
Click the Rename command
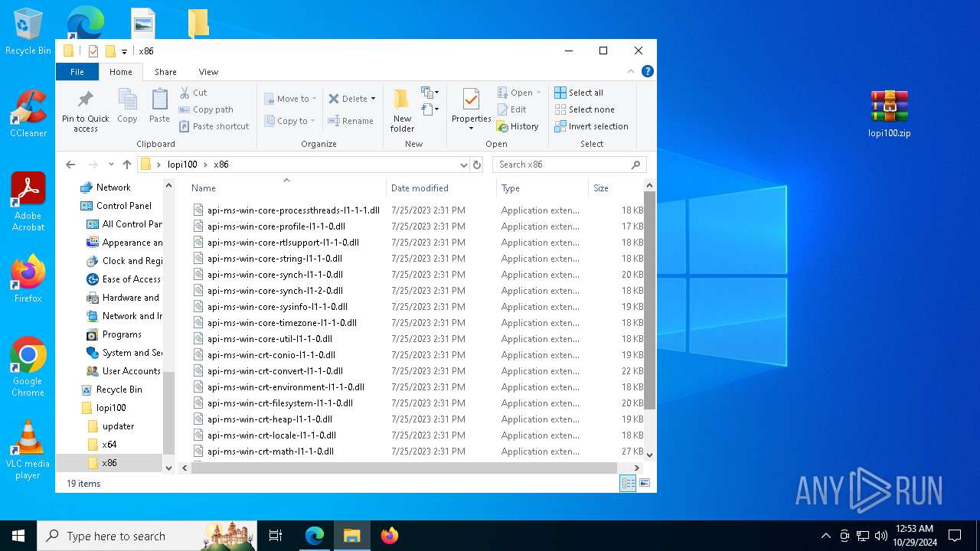tap(351, 121)
